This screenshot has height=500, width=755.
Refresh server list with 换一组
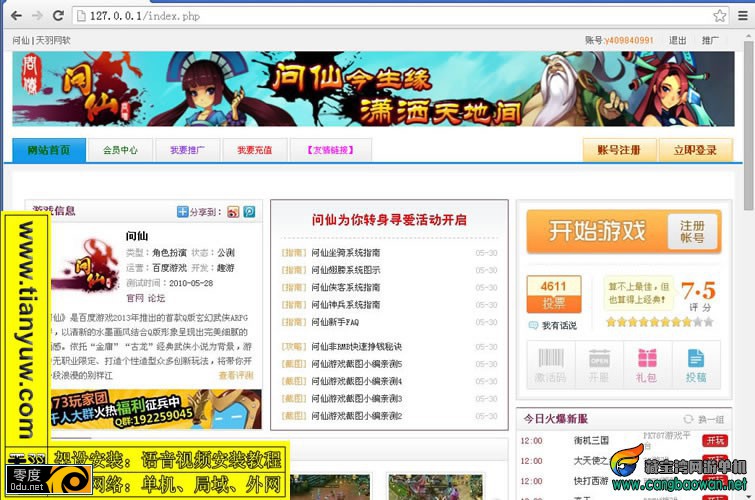pyautogui.click(x=703, y=419)
